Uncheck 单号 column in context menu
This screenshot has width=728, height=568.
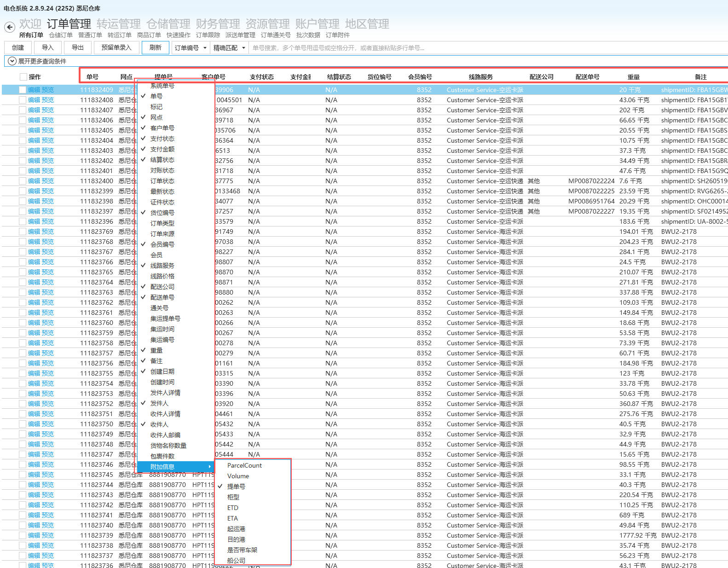tap(176, 96)
